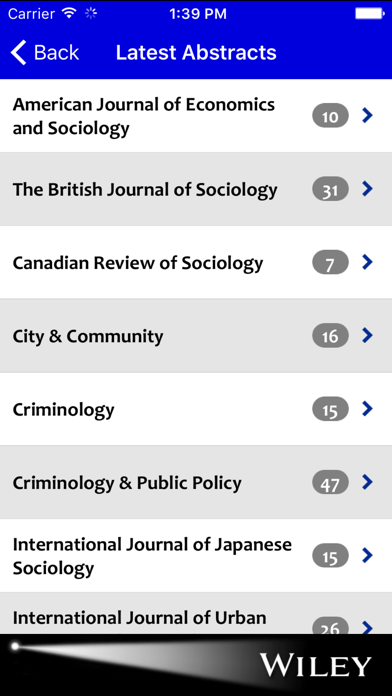The height and width of the screenshot is (696, 392).
Task: Go Back to the previous screen
Action: point(44,52)
